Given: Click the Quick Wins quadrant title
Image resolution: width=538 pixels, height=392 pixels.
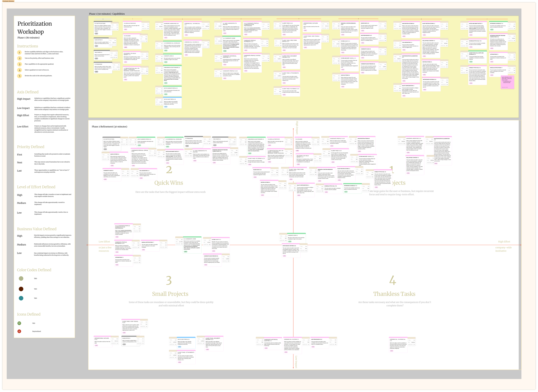Looking at the screenshot, I should [169, 183].
